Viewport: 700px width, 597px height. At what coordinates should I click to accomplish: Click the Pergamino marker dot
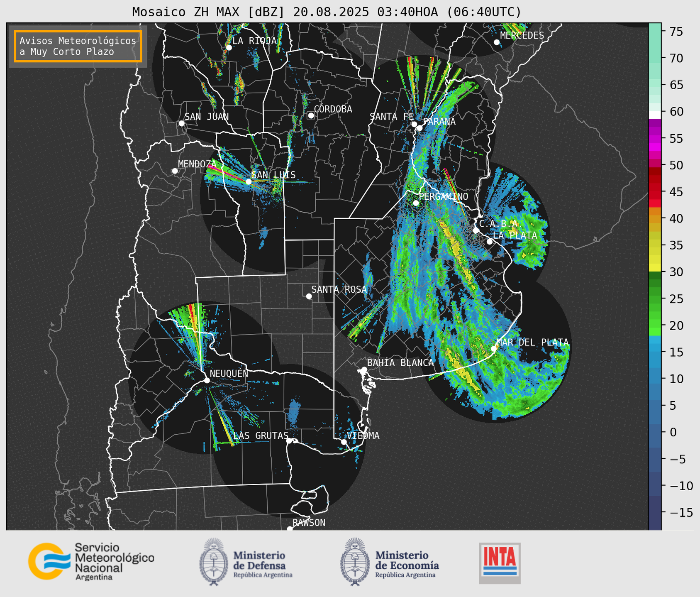pyautogui.click(x=416, y=203)
